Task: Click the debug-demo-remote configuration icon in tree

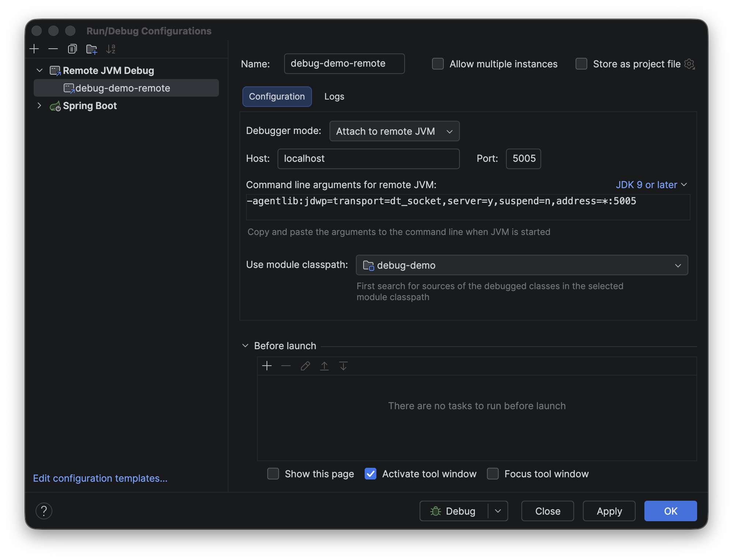Action: [69, 88]
